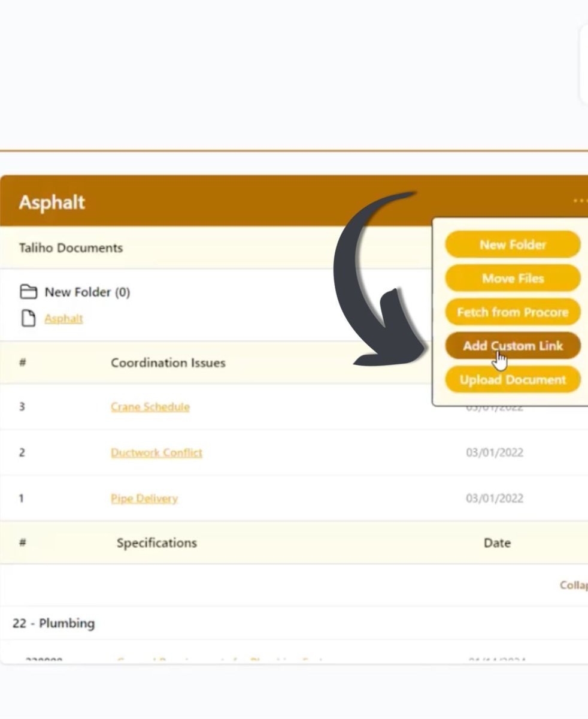Open the Ductwork Conflict document
This screenshot has height=719, width=588.
tap(156, 452)
